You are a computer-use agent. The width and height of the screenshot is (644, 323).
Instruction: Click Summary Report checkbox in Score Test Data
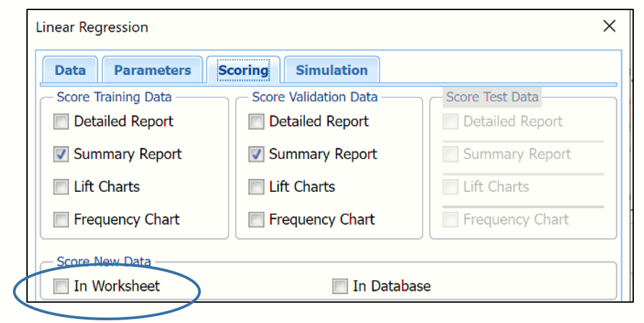tap(451, 154)
